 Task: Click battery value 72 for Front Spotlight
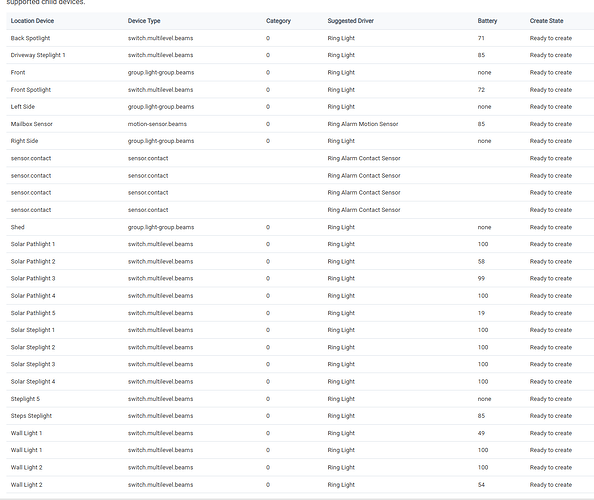(x=481, y=90)
